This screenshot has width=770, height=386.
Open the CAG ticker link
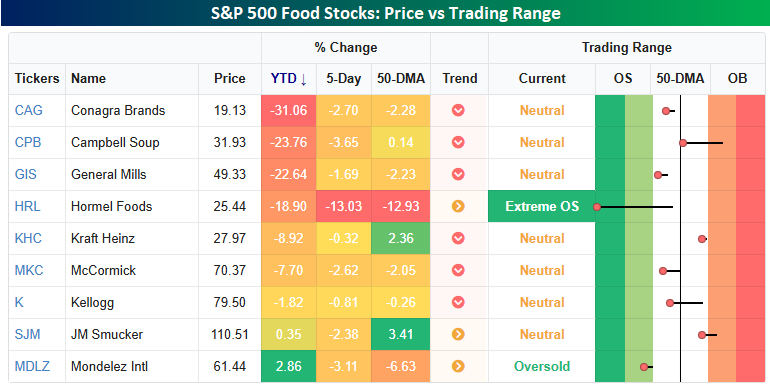click(28, 110)
